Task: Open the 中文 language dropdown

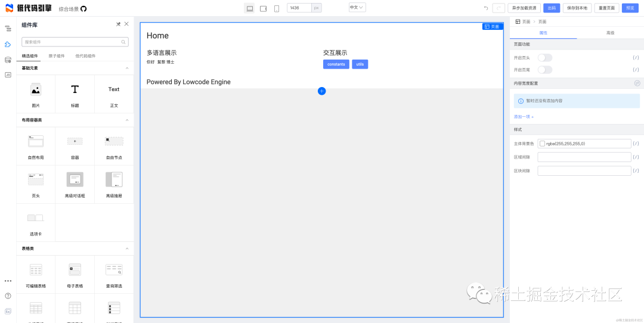Action: (357, 7)
